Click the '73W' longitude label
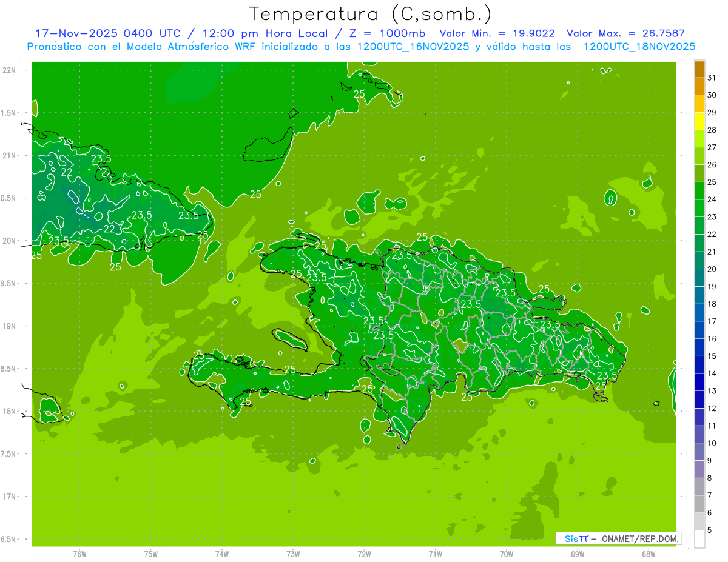This screenshot has height=562, width=728. (x=293, y=554)
